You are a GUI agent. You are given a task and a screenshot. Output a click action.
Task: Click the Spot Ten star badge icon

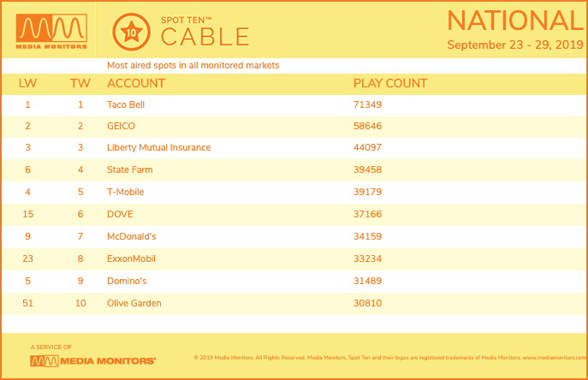[x=131, y=33]
